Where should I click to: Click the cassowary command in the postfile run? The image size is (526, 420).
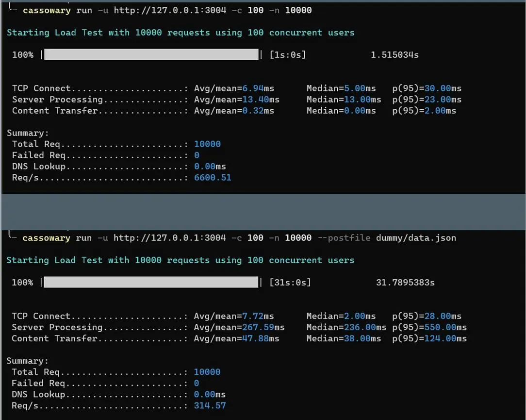coord(46,238)
